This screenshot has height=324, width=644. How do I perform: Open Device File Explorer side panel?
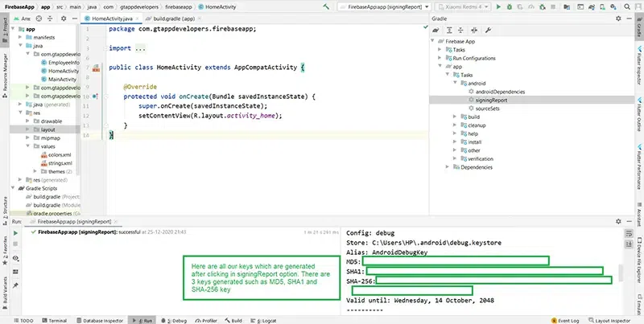[x=639, y=260]
